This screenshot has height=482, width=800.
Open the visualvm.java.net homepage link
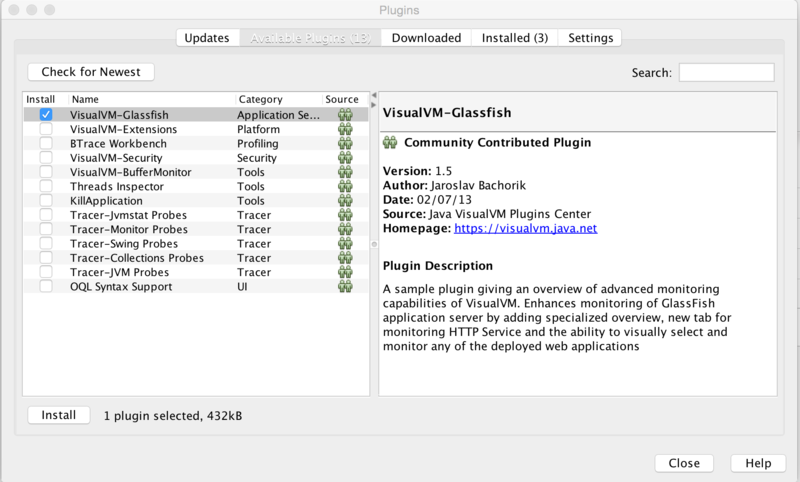click(x=526, y=228)
